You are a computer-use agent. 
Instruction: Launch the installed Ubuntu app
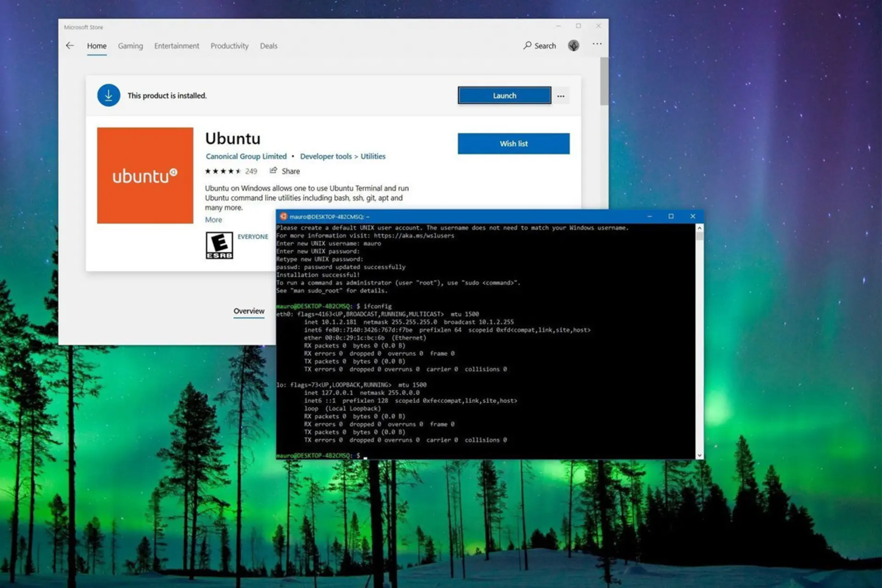tap(504, 96)
